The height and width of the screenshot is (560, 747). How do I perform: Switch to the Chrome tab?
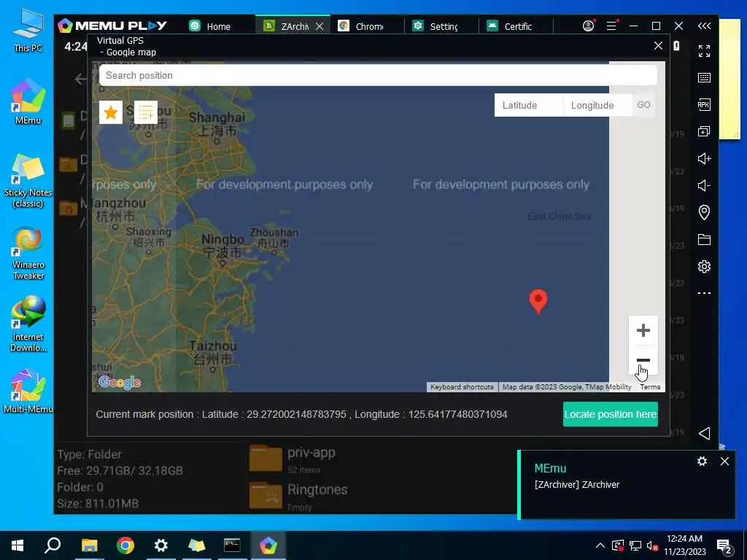(x=368, y=26)
